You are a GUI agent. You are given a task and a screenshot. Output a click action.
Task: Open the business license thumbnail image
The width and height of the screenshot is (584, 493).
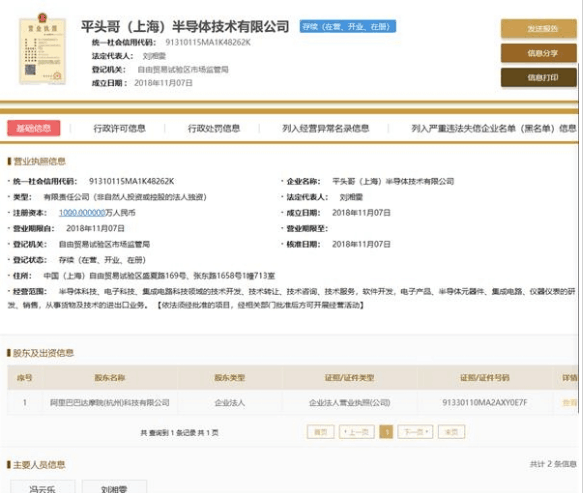tap(42, 49)
